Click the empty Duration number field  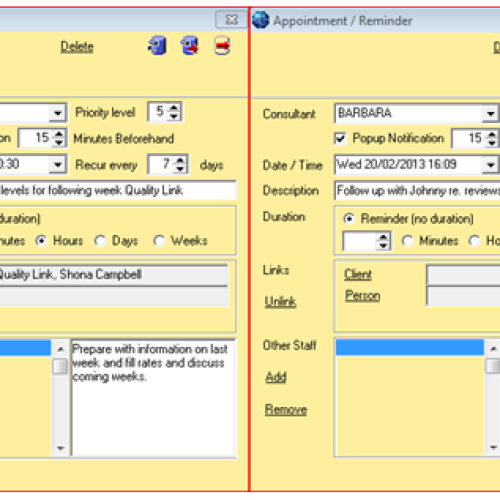(360, 241)
